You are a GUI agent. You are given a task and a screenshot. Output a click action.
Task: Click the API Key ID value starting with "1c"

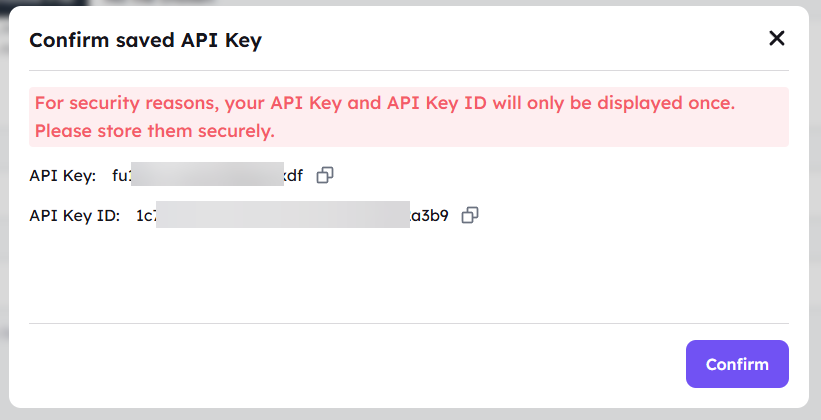pyautogui.click(x=292, y=215)
